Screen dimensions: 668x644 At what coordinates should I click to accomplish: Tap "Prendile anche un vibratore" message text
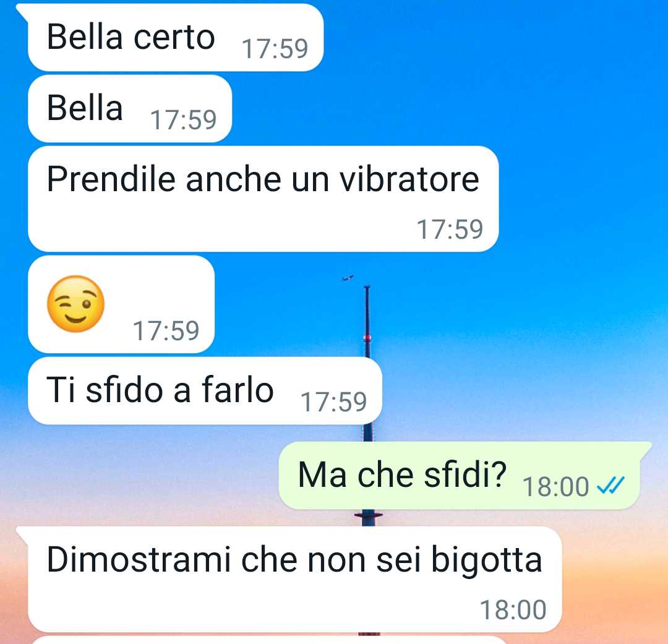tap(263, 179)
